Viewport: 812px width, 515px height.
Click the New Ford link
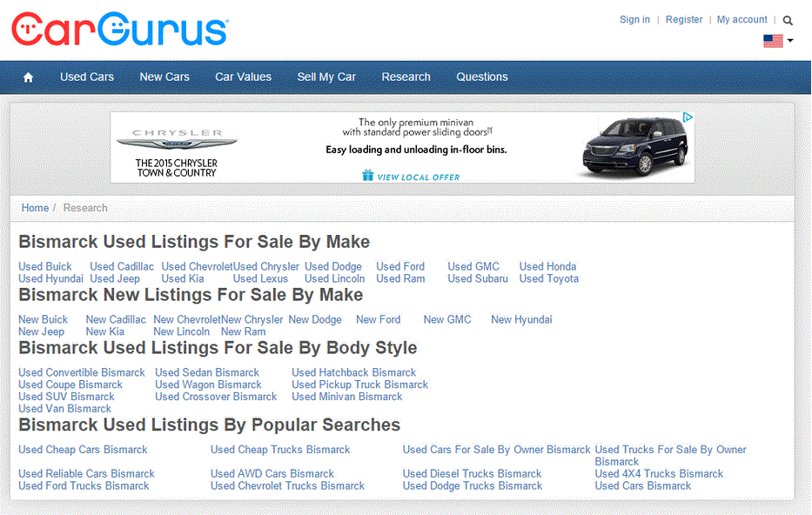click(x=378, y=320)
